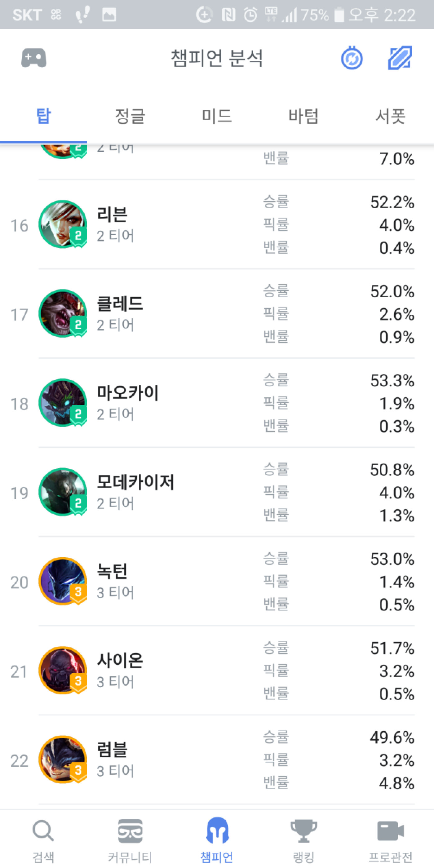Viewport: 434px width, 868px height.
Task: Select the 바텀 tab
Action: point(303,116)
